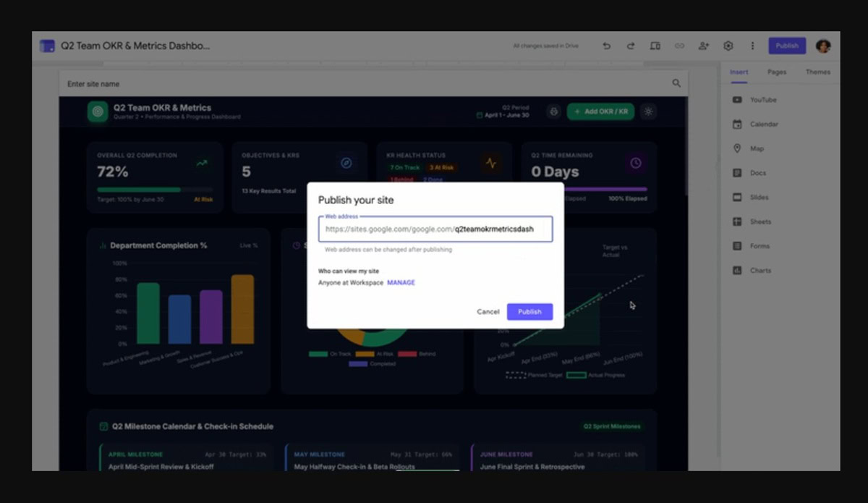Click the On Track donut legend entry
This screenshot has height=503, width=868.
click(x=330, y=354)
